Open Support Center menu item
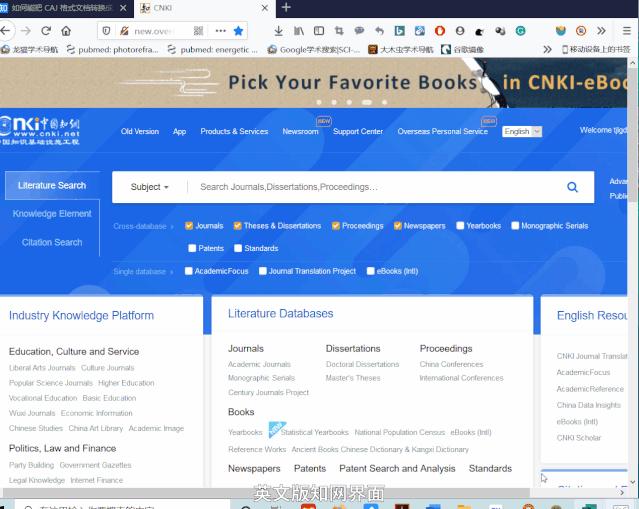 pos(358,132)
